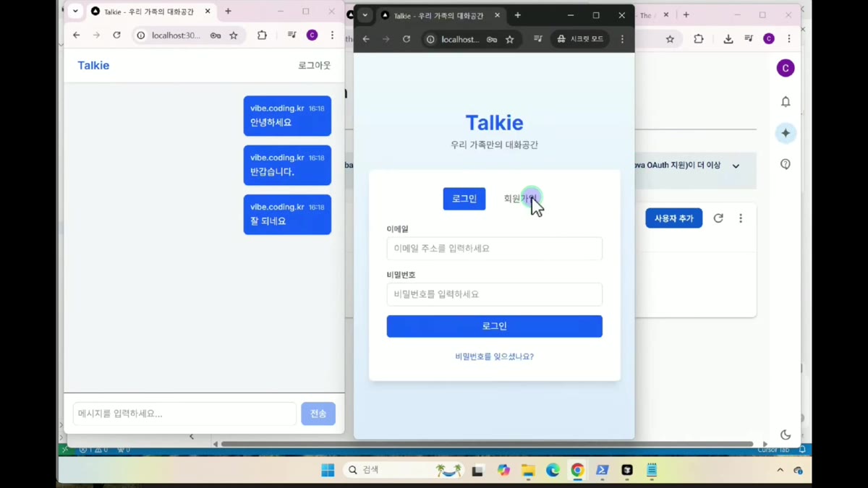Click the 잘 되네요 message bubble
This screenshot has height=488, width=868.
pyautogui.click(x=287, y=214)
